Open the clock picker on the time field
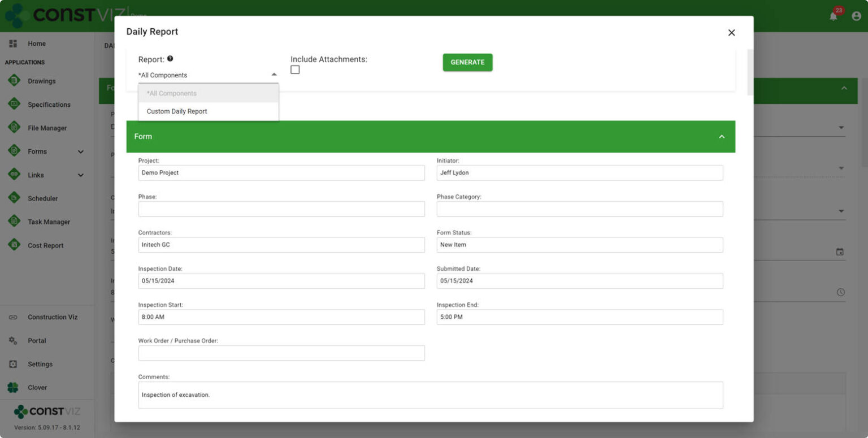This screenshot has height=438, width=868. coord(840,292)
